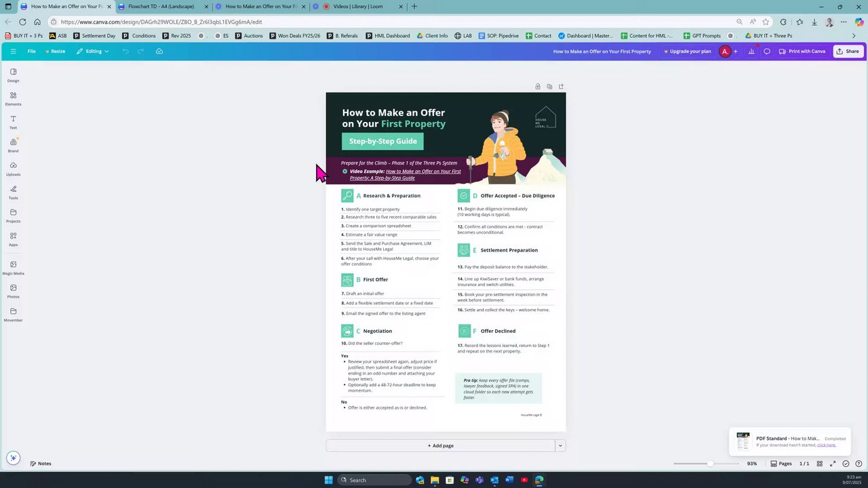
Task: Lock the page with the lock icon
Action: coord(538,87)
